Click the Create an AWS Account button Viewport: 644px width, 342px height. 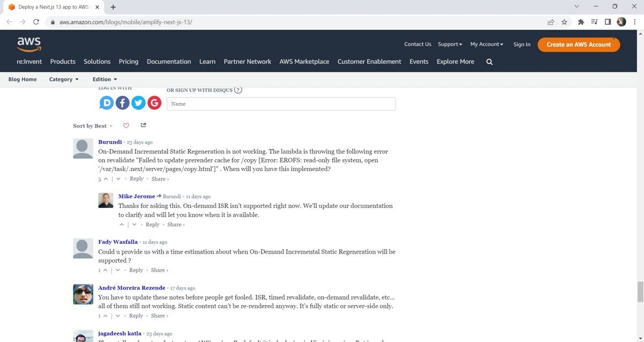[x=579, y=44]
